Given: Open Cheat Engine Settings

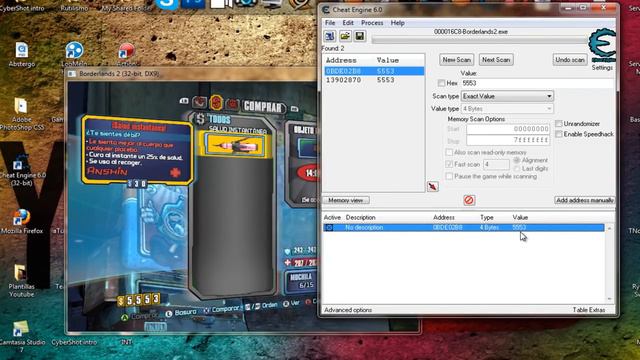Looking at the screenshot, I should [x=602, y=68].
